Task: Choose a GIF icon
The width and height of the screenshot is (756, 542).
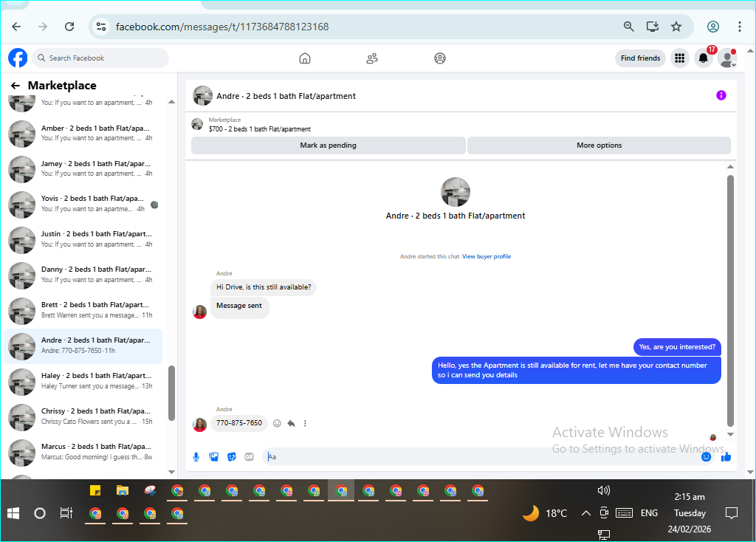Action: pyautogui.click(x=250, y=456)
